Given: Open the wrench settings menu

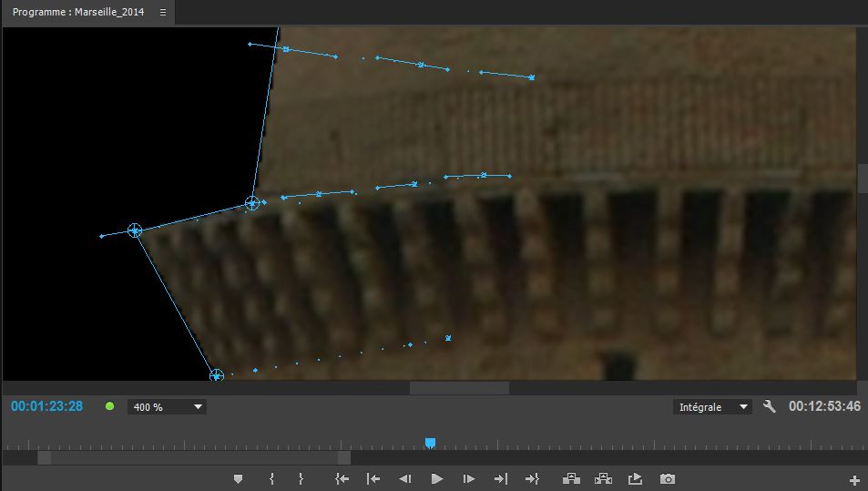Looking at the screenshot, I should click(770, 407).
